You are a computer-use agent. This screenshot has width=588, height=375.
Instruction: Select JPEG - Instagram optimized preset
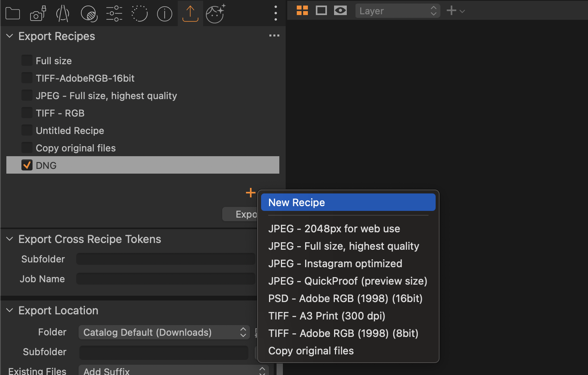point(335,264)
